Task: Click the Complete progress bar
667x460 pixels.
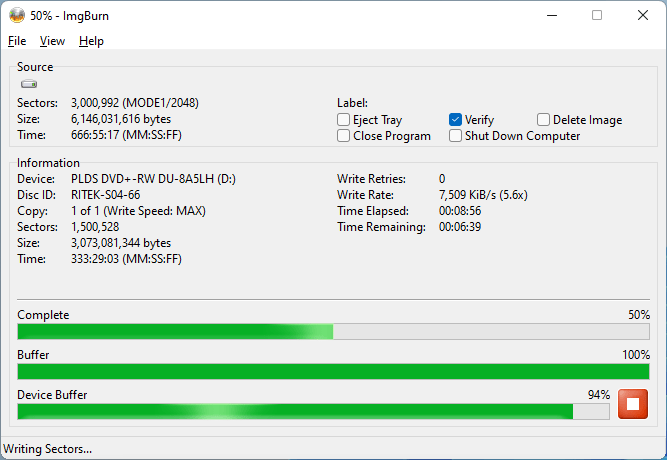Action: tap(333, 331)
